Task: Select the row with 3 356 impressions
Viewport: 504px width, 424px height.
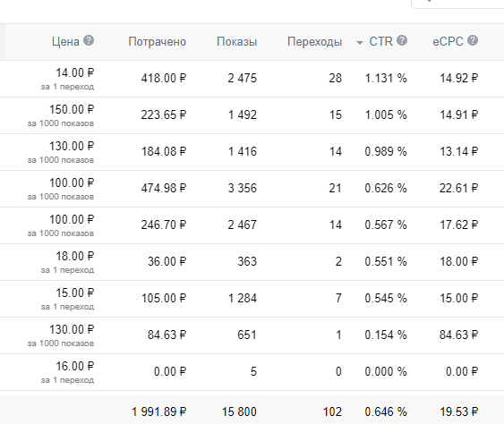Action: point(252,189)
